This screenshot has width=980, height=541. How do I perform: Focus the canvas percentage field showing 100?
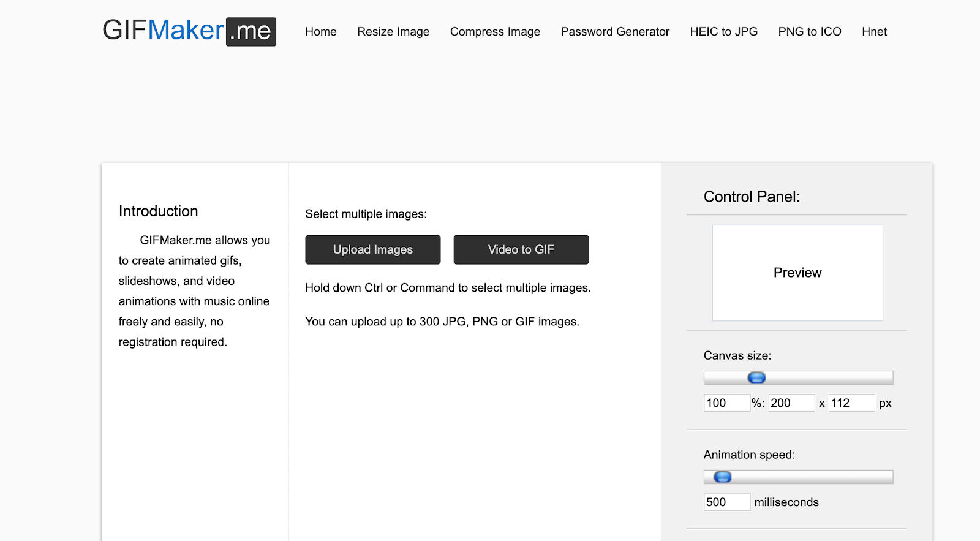click(x=726, y=403)
